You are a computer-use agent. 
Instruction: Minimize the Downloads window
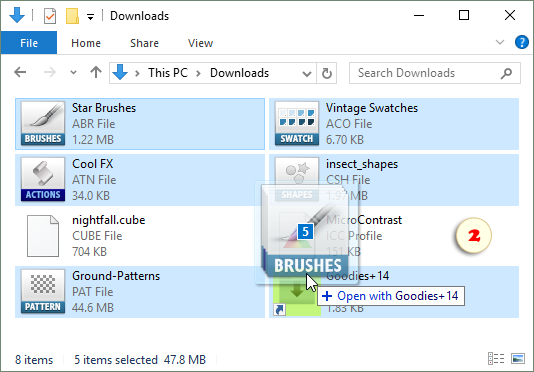pyautogui.click(x=419, y=15)
